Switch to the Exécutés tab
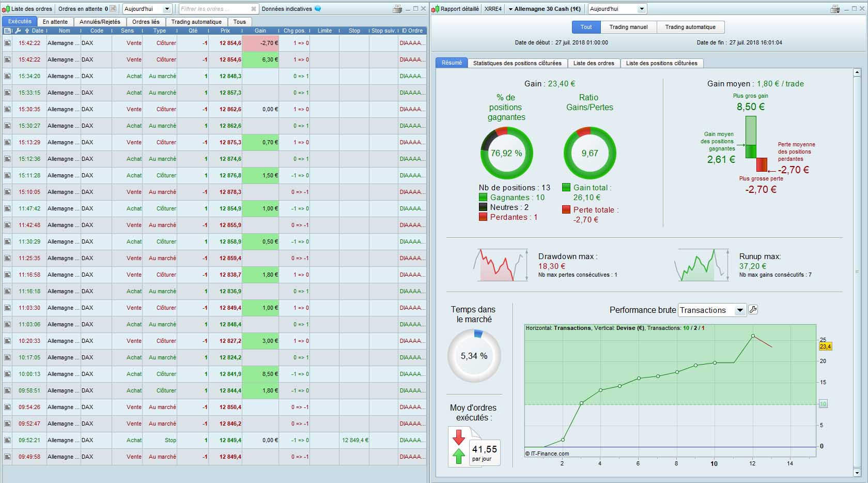 pos(20,21)
